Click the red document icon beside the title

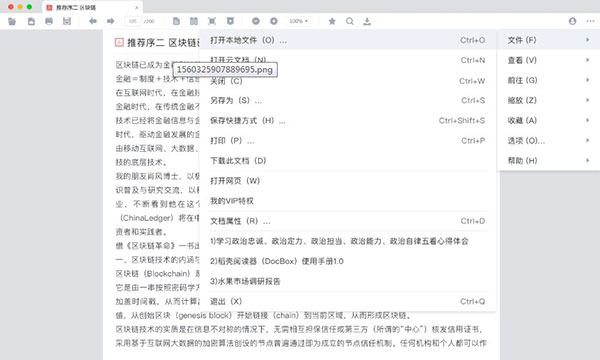[x=119, y=42]
